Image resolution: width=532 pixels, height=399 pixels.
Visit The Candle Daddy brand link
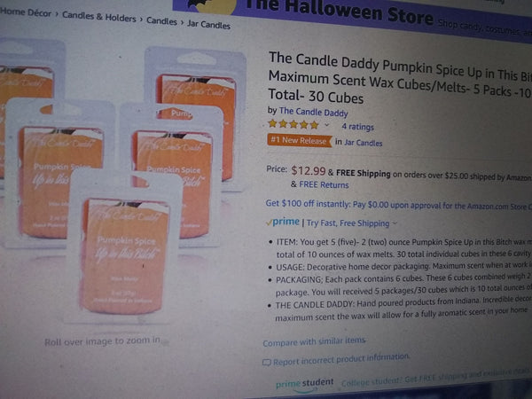click(x=313, y=112)
